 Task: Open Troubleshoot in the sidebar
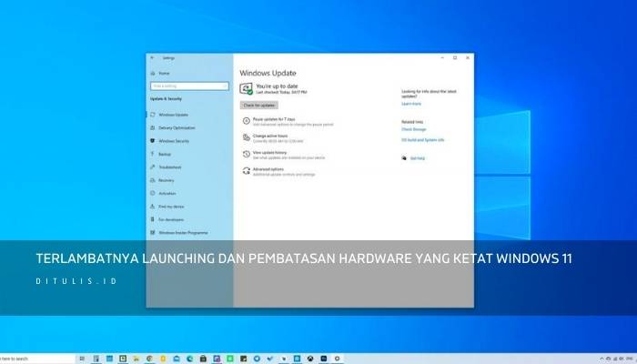tap(166, 167)
